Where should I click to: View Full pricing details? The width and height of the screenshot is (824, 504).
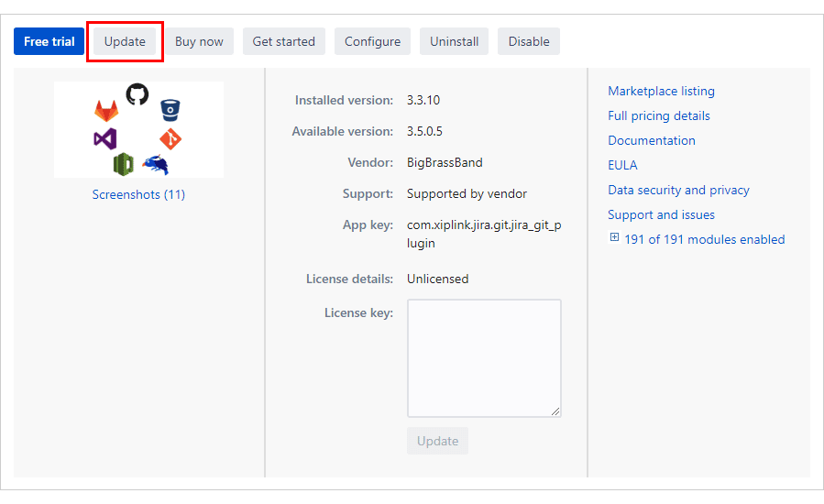pos(658,115)
